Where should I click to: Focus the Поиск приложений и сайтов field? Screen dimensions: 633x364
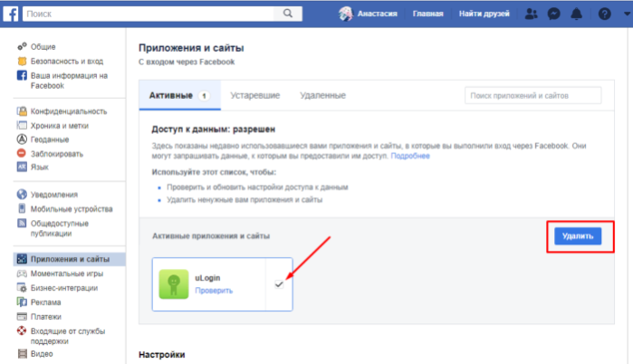pyautogui.click(x=532, y=96)
